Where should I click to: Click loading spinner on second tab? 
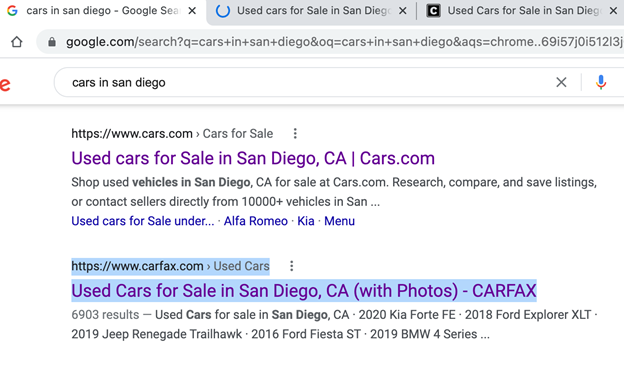(x=223, y=11)
